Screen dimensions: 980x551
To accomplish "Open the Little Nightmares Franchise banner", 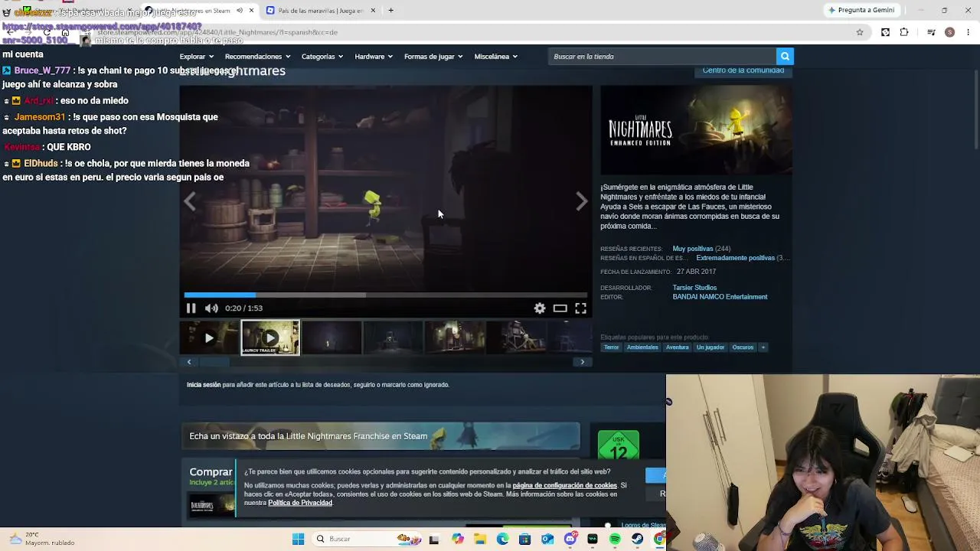I will tap(381, 436).
